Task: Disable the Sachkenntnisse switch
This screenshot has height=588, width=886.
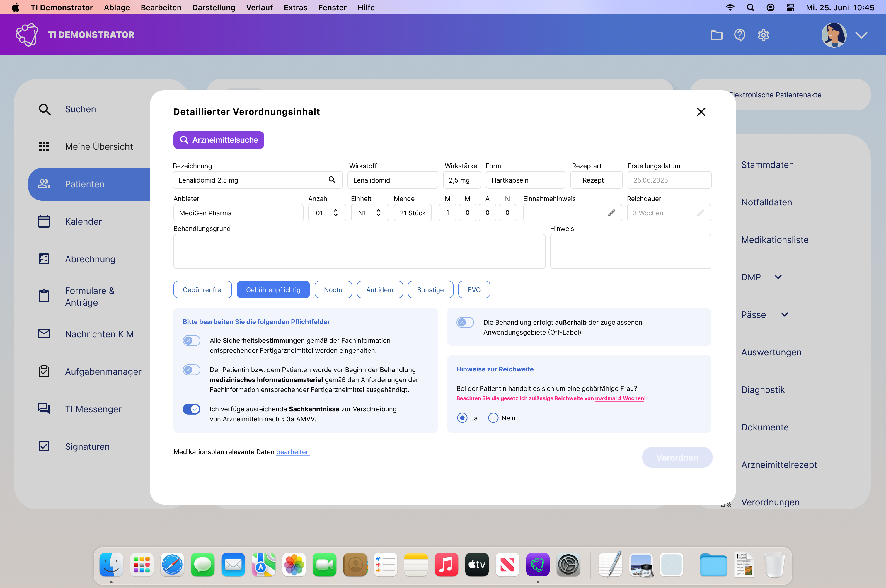Action: click(x=192, y=409)
